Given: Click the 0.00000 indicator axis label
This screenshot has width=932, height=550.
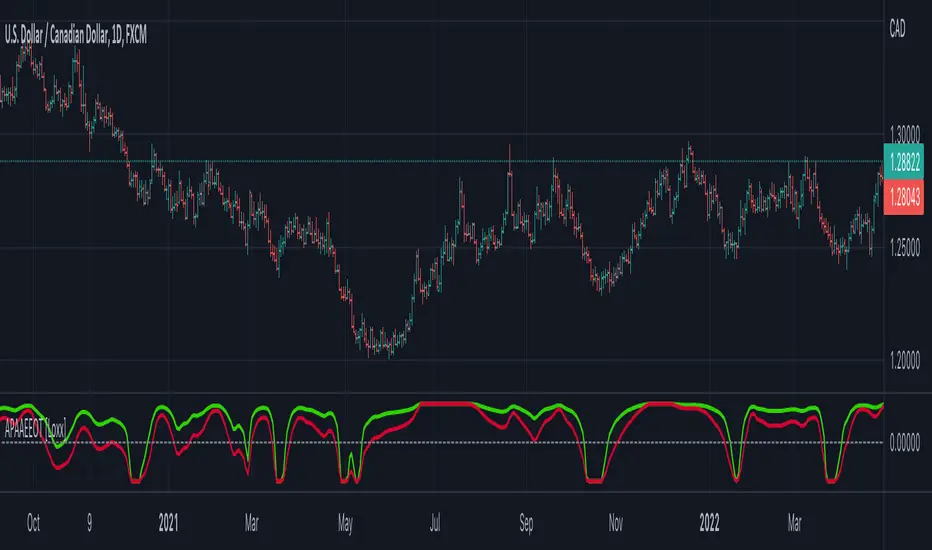Looking at the screenshot, I should [905, 442].
